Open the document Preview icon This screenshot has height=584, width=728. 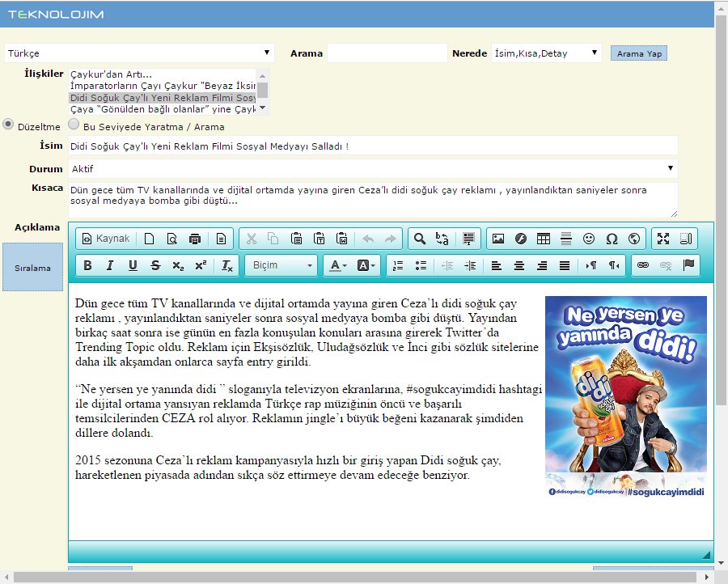point(171,239)
